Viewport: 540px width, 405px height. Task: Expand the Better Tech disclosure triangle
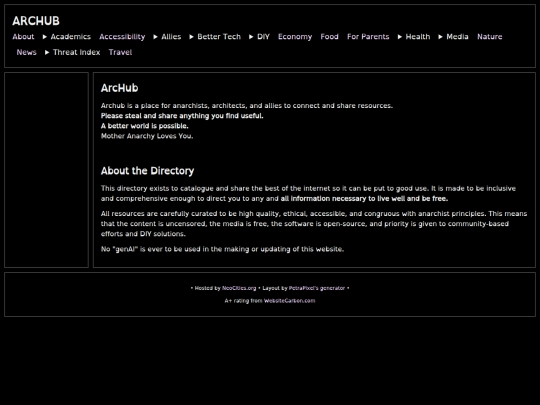pos(191,37)
